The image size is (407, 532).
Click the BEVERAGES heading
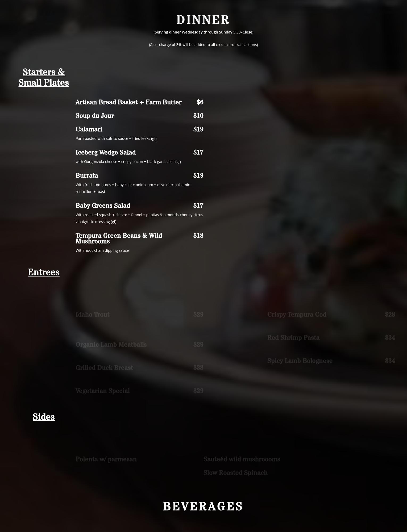203,506
